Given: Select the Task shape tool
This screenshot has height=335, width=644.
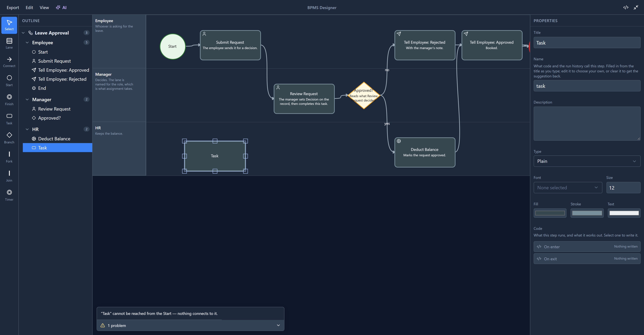Looking at the screenshot, I should [x=9, y=119].
